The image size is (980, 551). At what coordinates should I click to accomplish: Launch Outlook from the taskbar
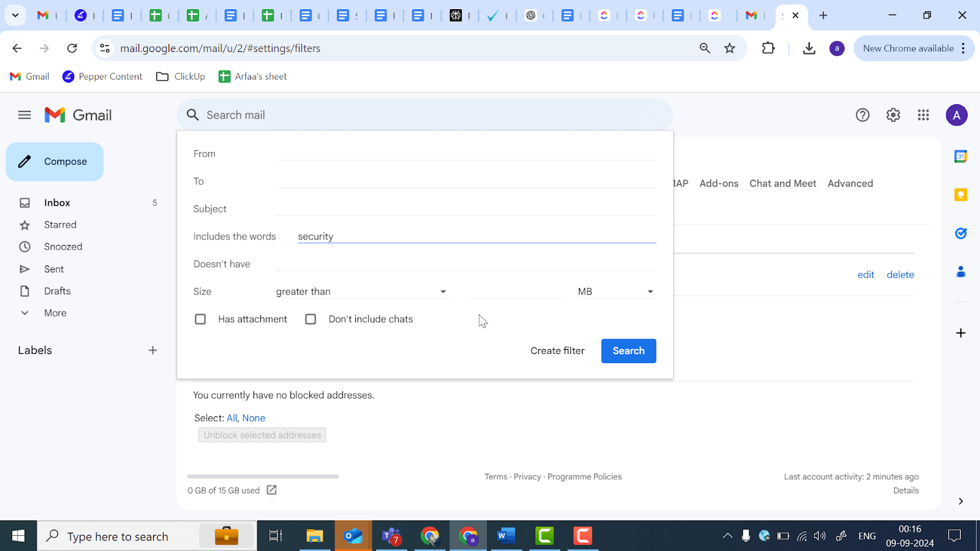click(x=353, y=536)
